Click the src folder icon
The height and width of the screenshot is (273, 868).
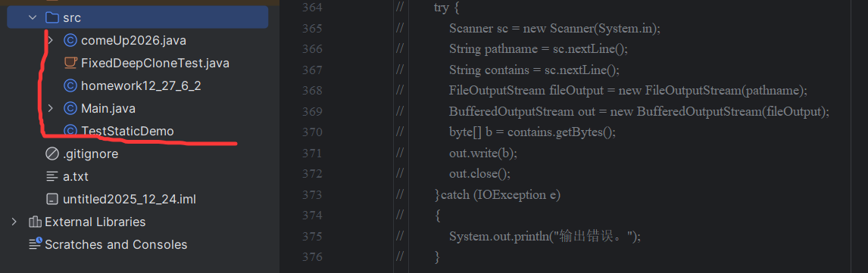pyautogui.click(x=52, y=17)
